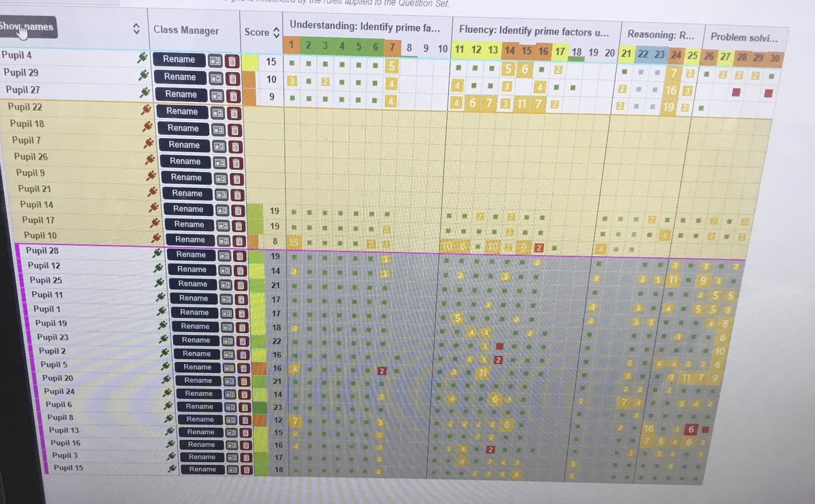
Task: Click Pupil 8's score of 12
Action: (276, 419)
